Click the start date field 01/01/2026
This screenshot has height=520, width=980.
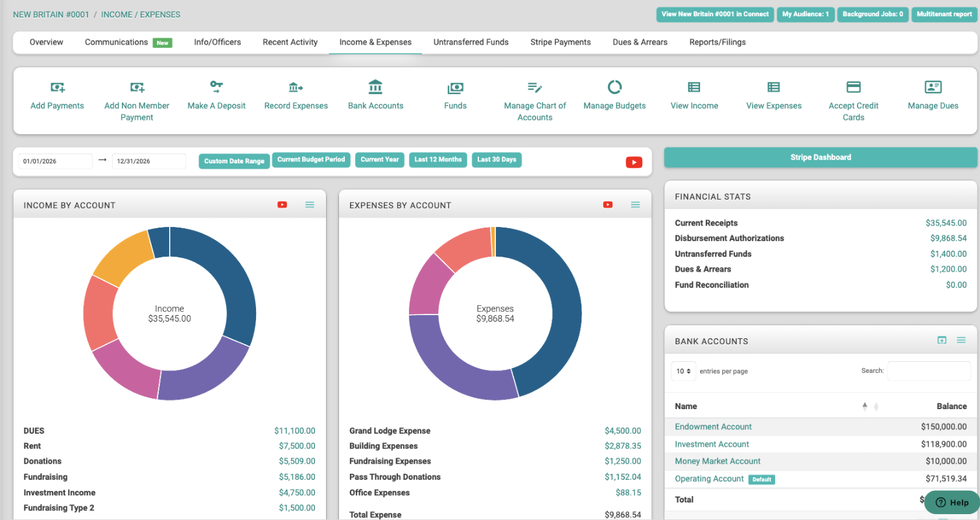pos(55,161)
